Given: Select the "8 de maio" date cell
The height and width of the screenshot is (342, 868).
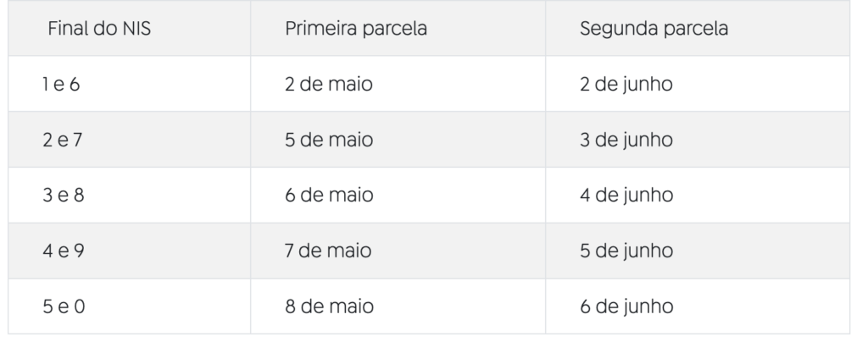Looking at the screenshot, I should [329, 306].
